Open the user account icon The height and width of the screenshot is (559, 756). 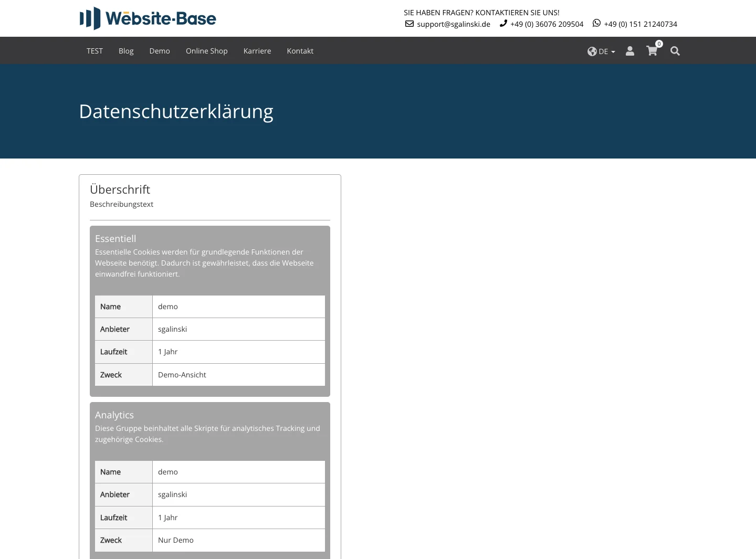pos(629,51)
